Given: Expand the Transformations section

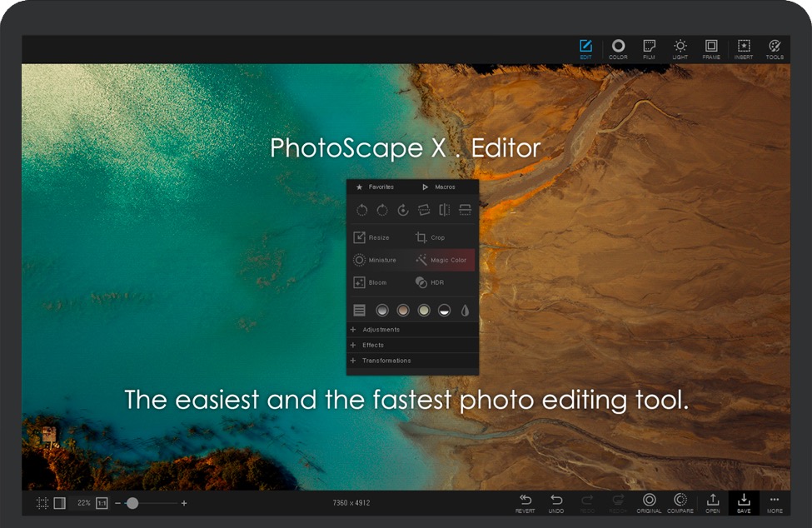Looking at the screenshot, I should pyautogui.click(x=386, y=361).
